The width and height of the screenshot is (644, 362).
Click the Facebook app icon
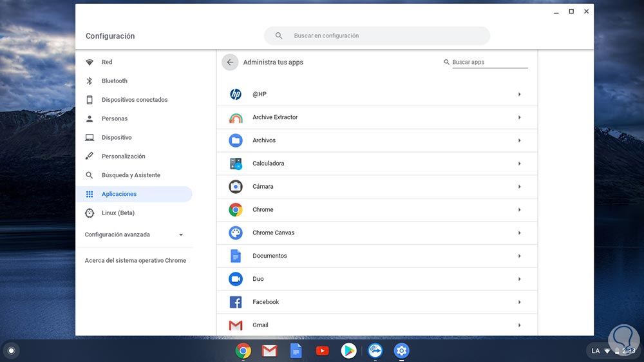[x=235, y=302]
